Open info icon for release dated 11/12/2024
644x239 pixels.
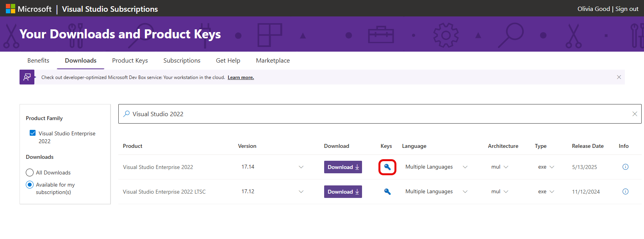pos(625,192)
